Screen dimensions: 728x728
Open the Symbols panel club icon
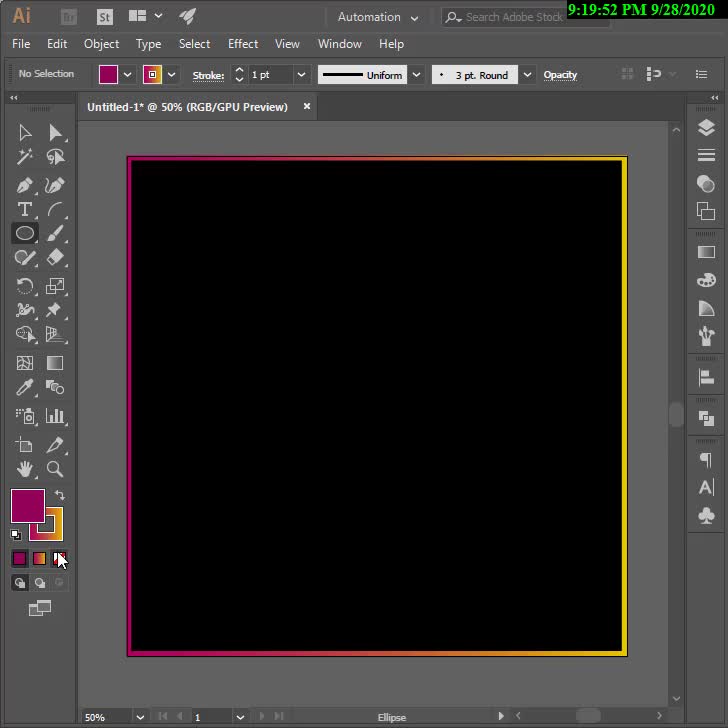pyautogui.click(x=706, y=516)
